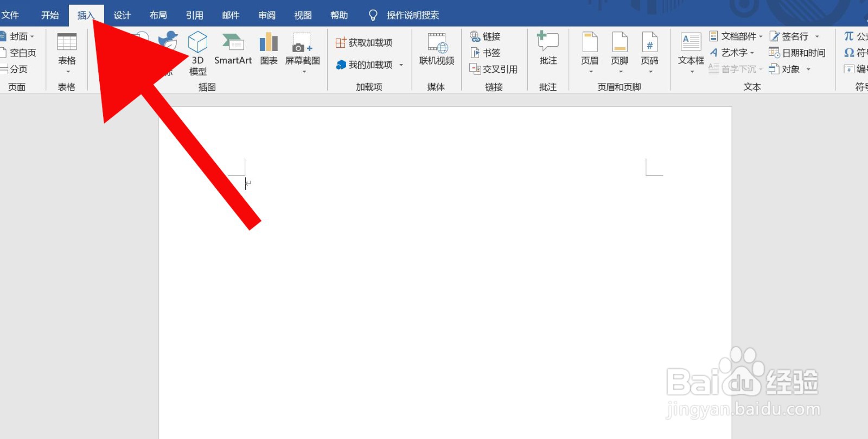Insert a text box (文本框)
868x439 pixels.
pyautogui.click(x=691, y=53)
